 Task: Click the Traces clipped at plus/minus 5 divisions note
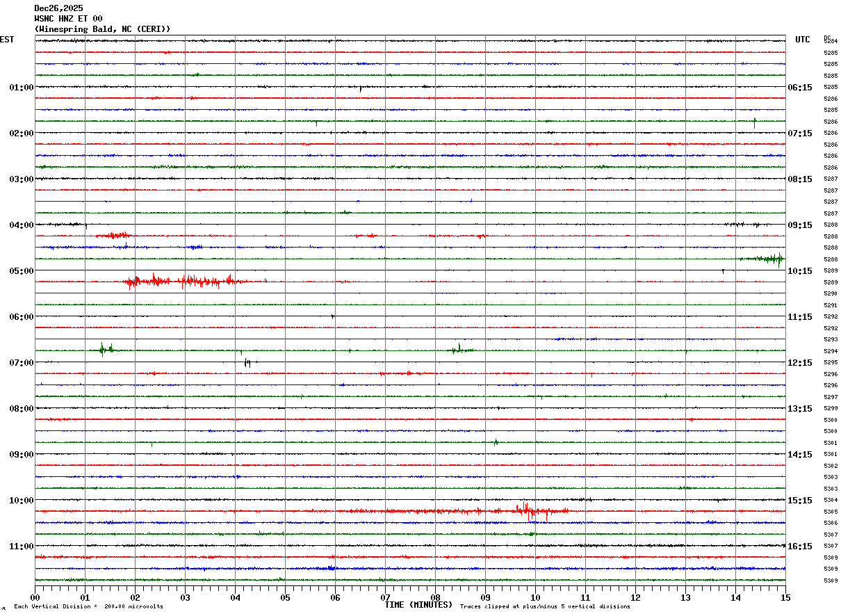click(x=545, y=607)
